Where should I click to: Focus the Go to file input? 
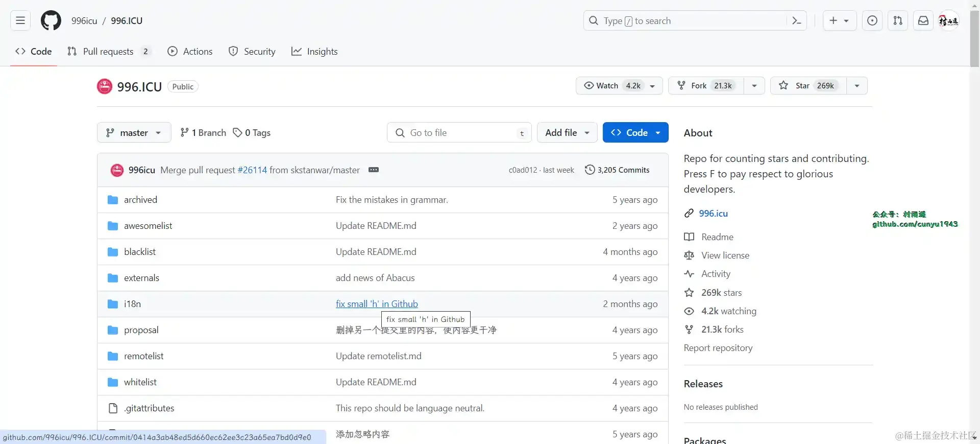click(459, 133)
